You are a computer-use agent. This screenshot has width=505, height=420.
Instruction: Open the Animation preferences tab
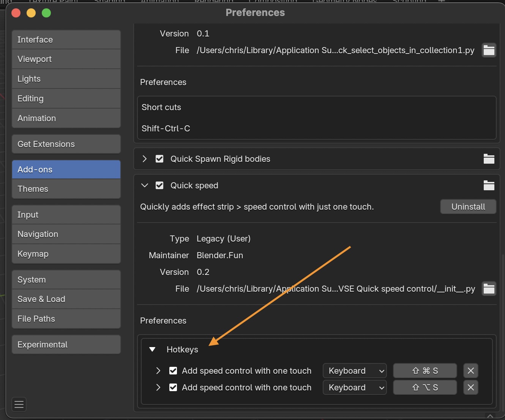(66, 118)
